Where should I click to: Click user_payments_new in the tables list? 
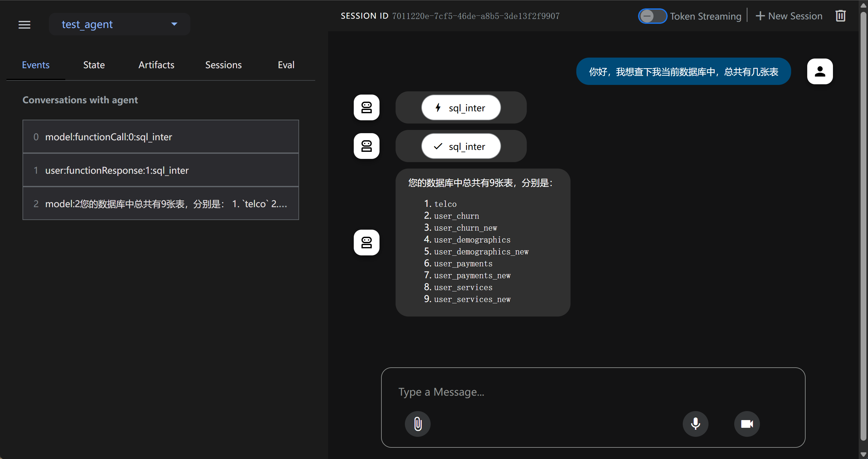(472, 275)
